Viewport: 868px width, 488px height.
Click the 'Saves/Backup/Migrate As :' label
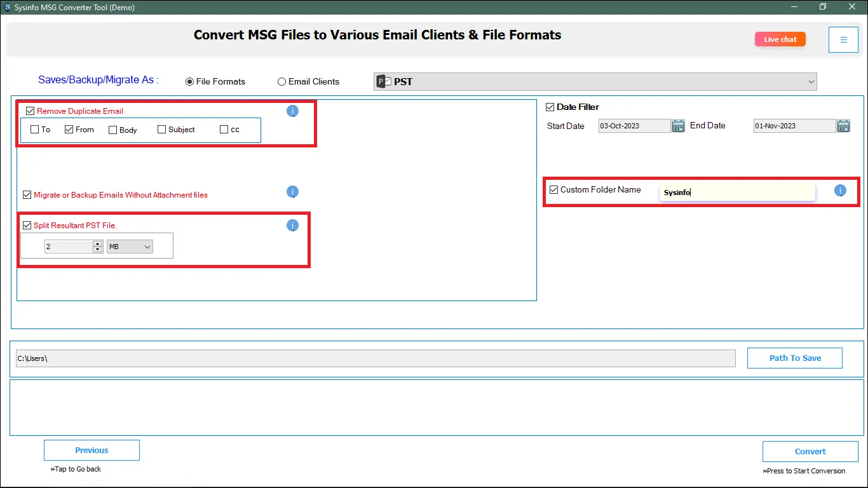click(98, 80)
